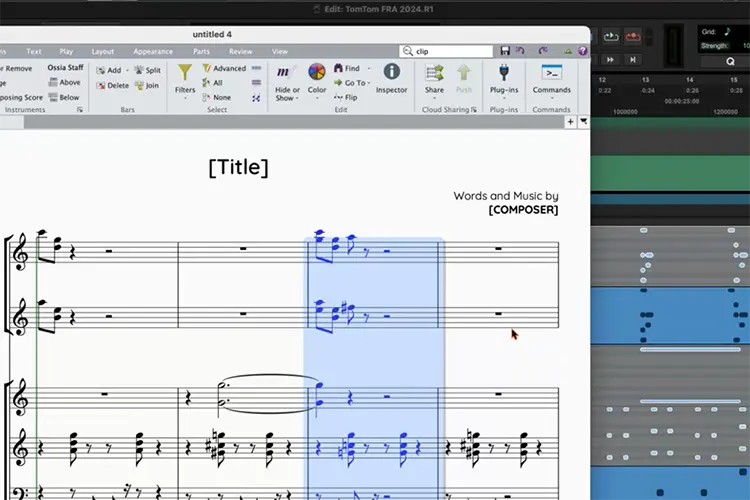This screenshot has height=500, width=750.
Task: Toggle loop record button in transport
Action: 633,36
